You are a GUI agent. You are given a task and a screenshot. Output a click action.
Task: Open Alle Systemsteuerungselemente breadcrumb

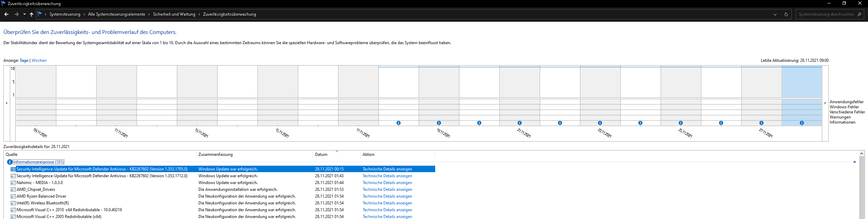[116, 14]
